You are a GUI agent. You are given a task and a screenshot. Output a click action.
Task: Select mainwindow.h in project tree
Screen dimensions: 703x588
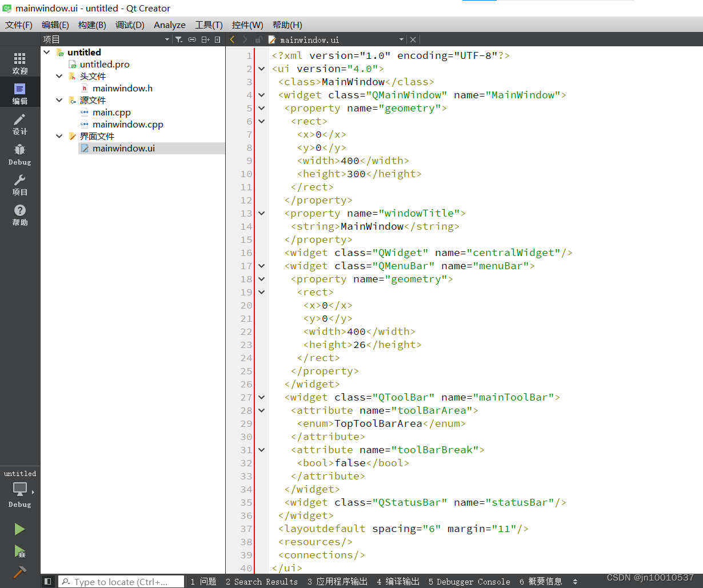point(122,88)
